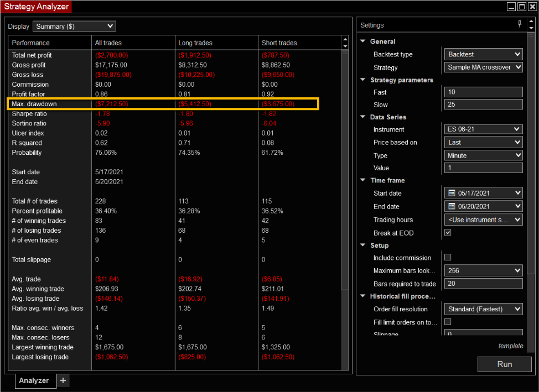Click settings panel scroll down arrow
The height and width of the screenshot is (392, 539).
(x=531, y=28)
